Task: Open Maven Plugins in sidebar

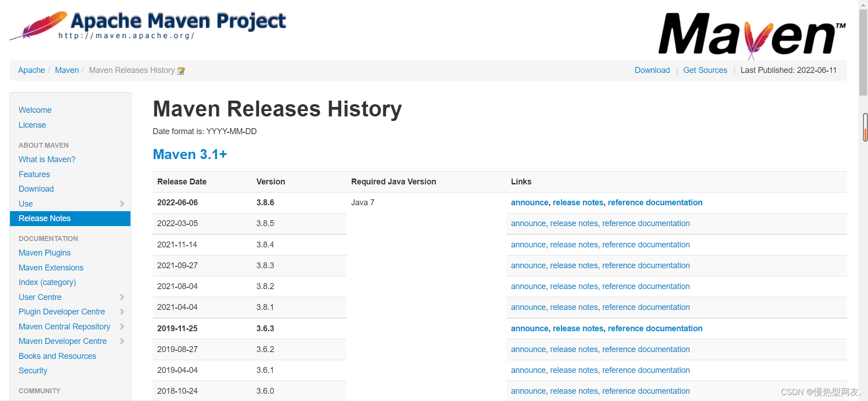Action: pyautogui.click(x=44, y=253)
